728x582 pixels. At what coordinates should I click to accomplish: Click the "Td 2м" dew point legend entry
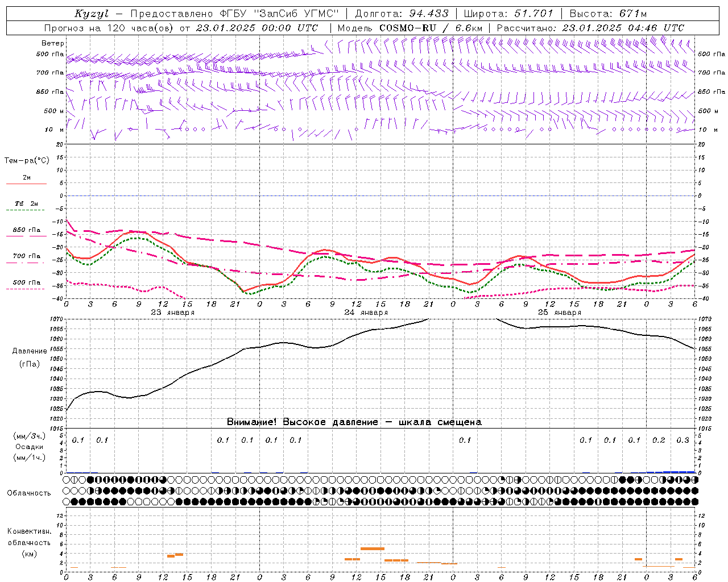[x=27, y=203]
